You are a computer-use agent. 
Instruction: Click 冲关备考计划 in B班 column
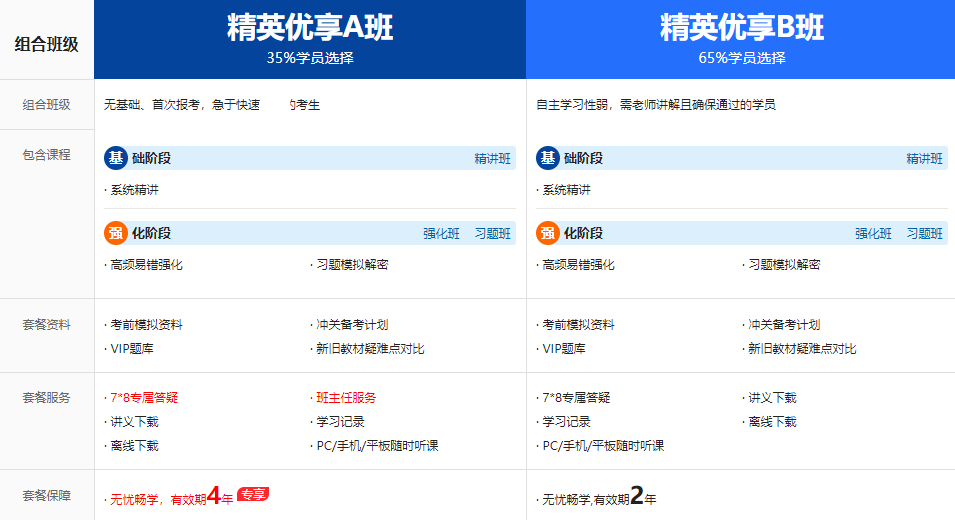(784, 325)
